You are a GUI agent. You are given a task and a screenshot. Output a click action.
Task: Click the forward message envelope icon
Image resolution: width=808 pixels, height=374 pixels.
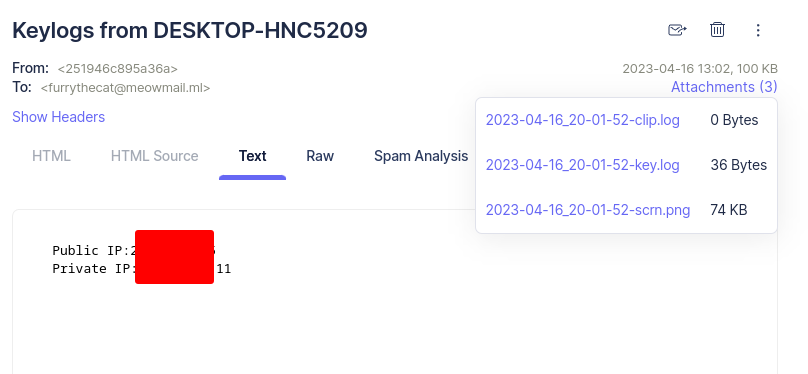pos(677,30)
